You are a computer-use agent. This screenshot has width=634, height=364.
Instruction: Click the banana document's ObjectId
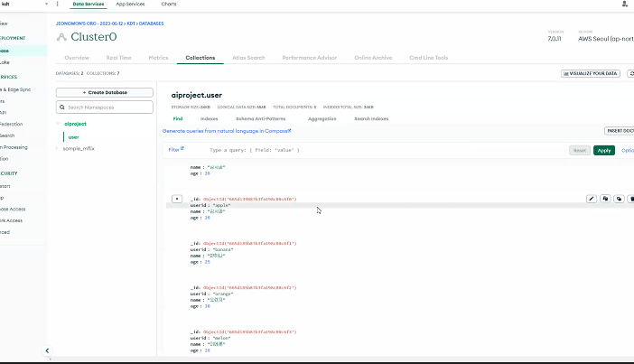(x=249, y=243)
